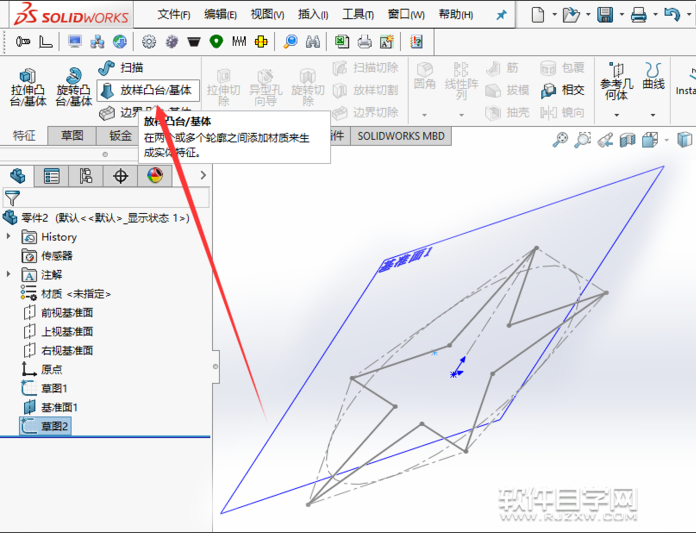Click the binoculars find icon

point(313,42)
